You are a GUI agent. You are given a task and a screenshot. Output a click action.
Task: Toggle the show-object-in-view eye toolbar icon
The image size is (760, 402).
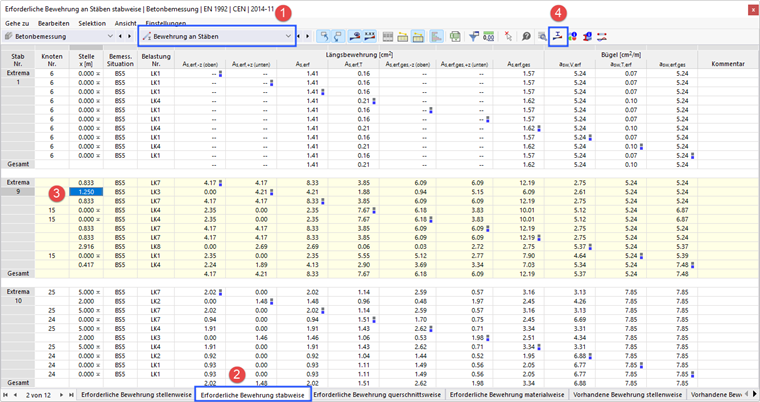[x=355, y=36]
